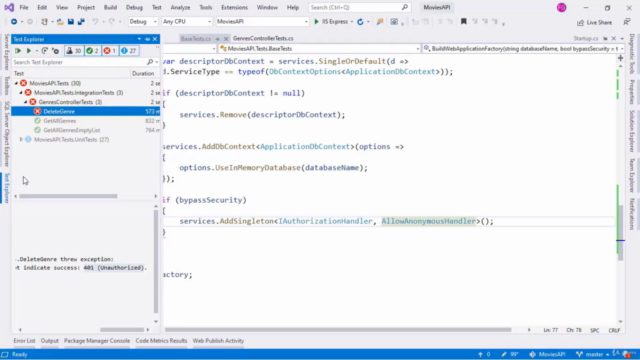The width and height of the screenshot is (640, 360).
Task: Click repeat last test run icon
Action: [x=44, y=51]
